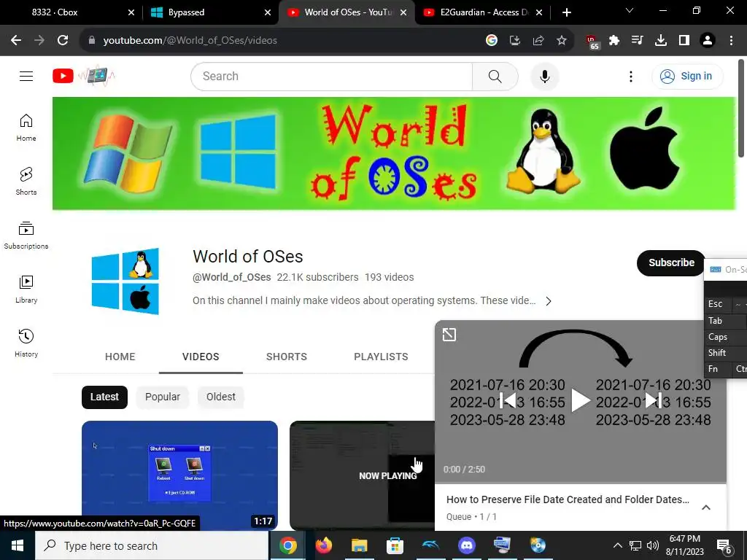This screenshot has height=560, width=747.
Task: Click miniplayer video title text
Action: pyautogui.click(x=568, y=499)
